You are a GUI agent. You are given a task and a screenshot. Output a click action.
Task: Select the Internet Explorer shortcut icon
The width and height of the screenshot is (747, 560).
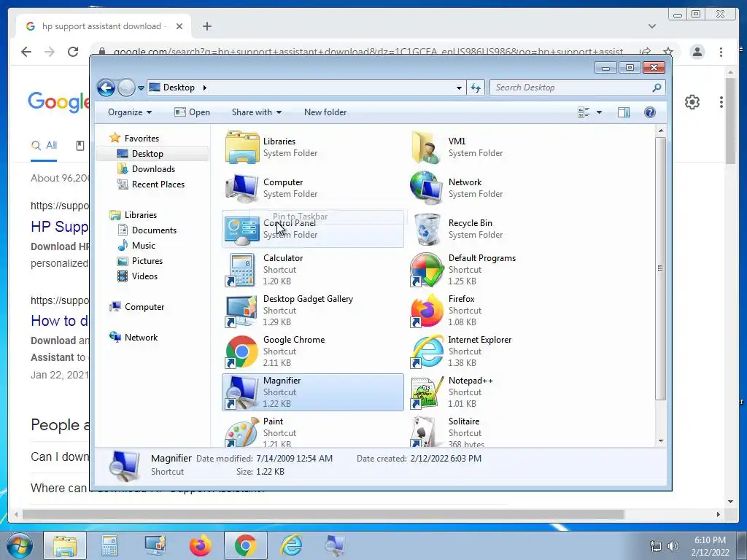[x=426, y=352]
